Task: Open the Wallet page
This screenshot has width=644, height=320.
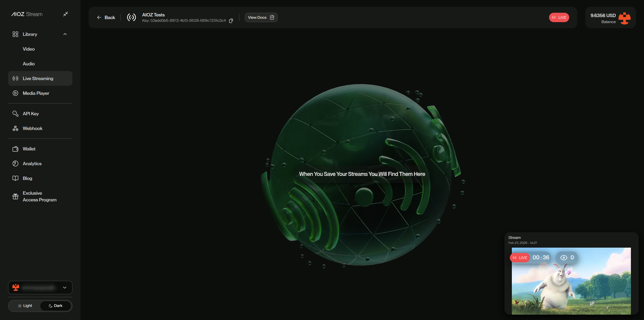Action: (x=29, y=149)
